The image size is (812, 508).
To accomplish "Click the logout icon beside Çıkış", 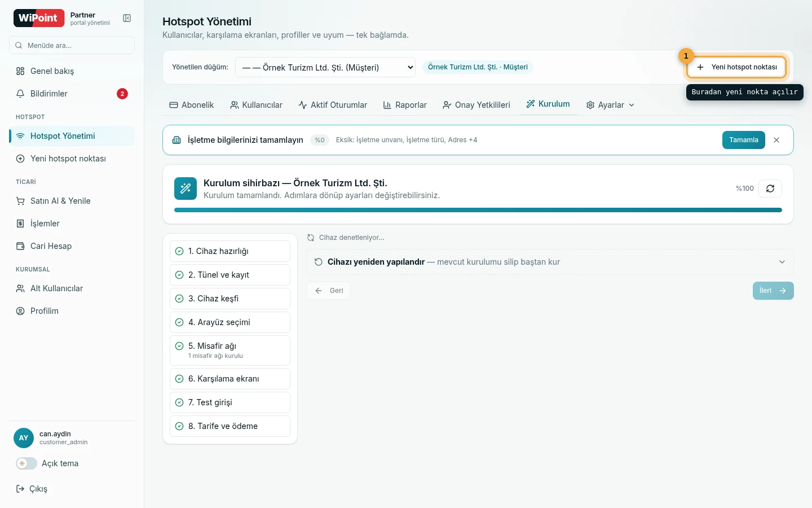I will point(20,489).
